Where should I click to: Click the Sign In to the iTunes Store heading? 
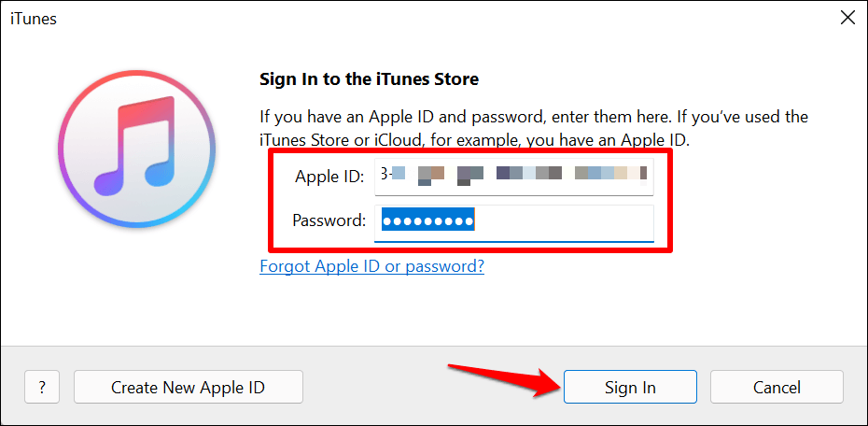tap(369, 79)
